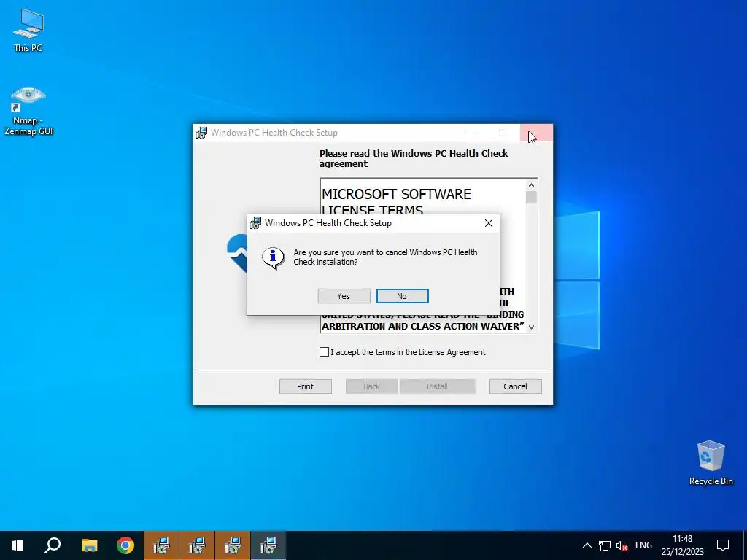
Task: Click the active installer taskbar item
Action: [268, 545]
